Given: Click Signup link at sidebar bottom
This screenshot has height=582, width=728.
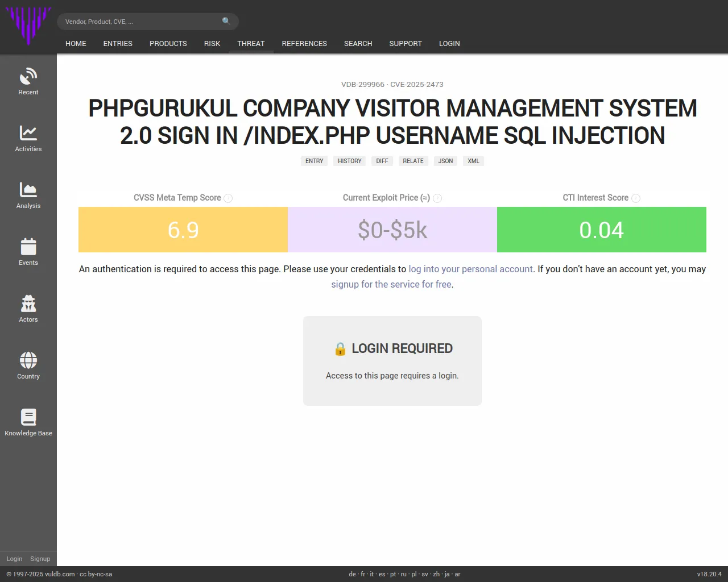Looking at the screenshot, I should point(40,559).
